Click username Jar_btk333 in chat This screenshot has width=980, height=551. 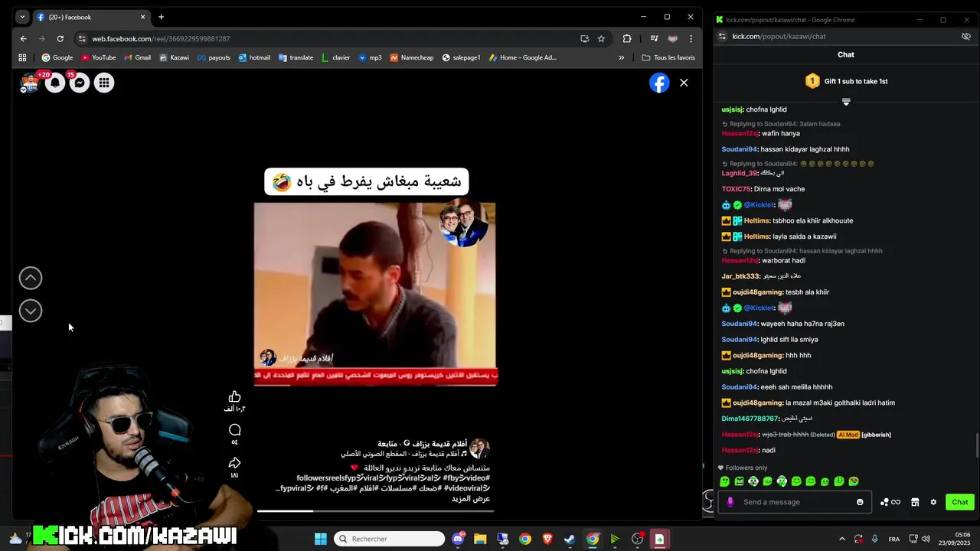click(x=740, y=276)
